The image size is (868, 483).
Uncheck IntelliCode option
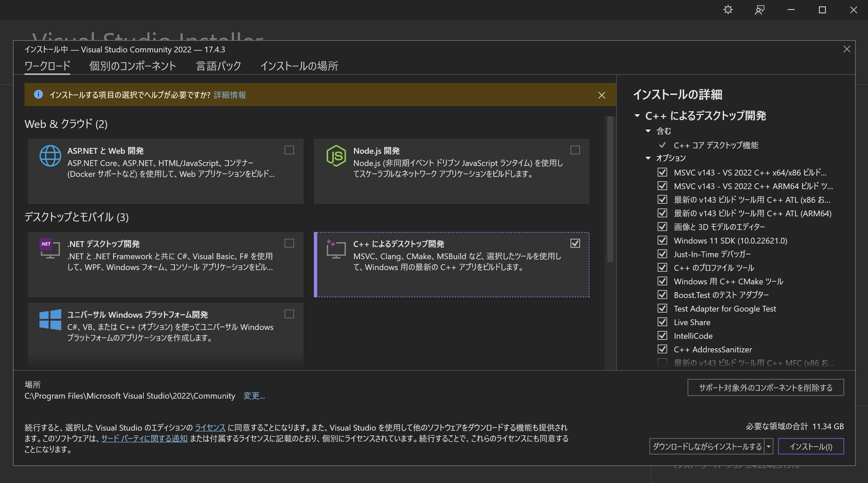(662, 335)
